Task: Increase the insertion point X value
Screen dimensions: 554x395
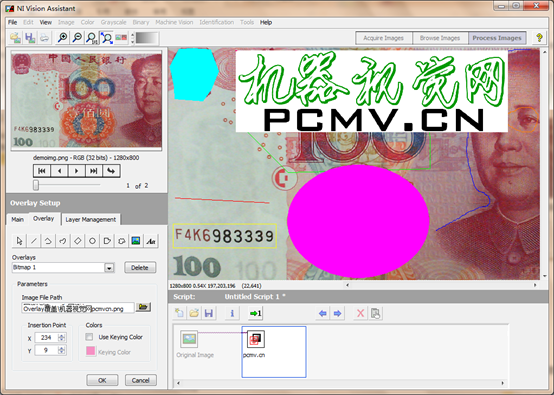Action: [62, 335]
